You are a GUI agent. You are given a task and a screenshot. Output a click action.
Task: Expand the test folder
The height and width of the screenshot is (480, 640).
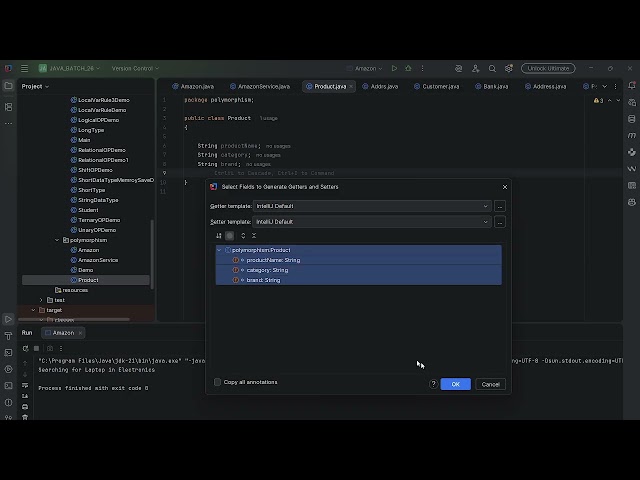pyautogui.click(x=41, y=300)
